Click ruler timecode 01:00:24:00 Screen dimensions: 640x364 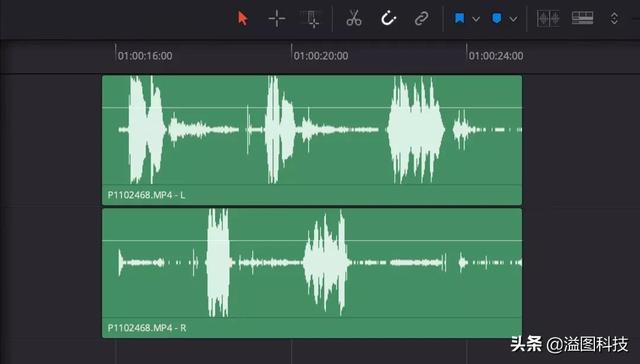click(x=496, y=56)
